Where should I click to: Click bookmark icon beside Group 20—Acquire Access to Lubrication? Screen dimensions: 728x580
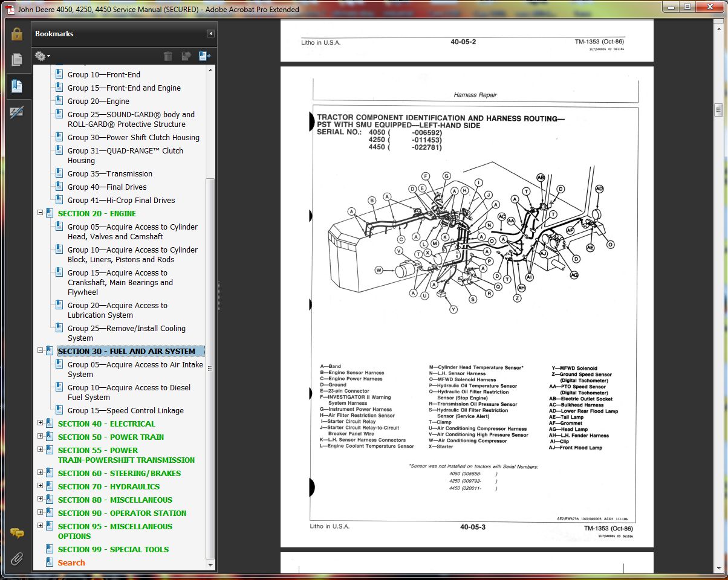(59, 305)
